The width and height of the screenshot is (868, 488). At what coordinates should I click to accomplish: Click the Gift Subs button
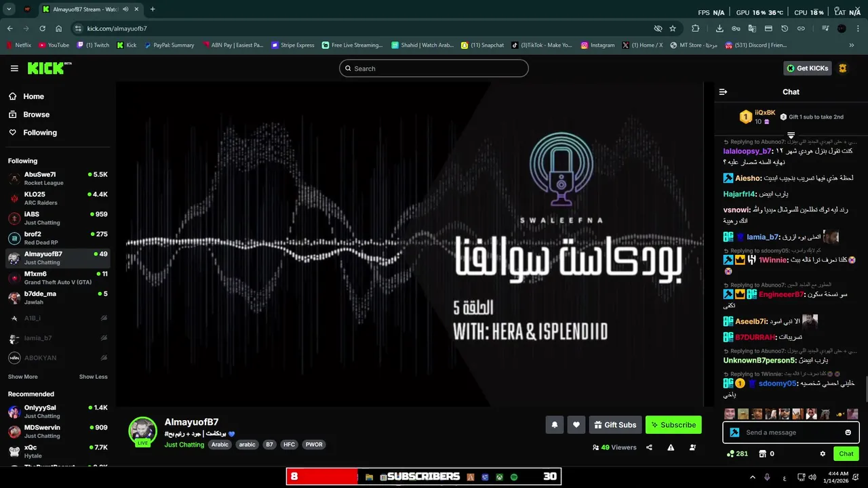pos(615,425)
